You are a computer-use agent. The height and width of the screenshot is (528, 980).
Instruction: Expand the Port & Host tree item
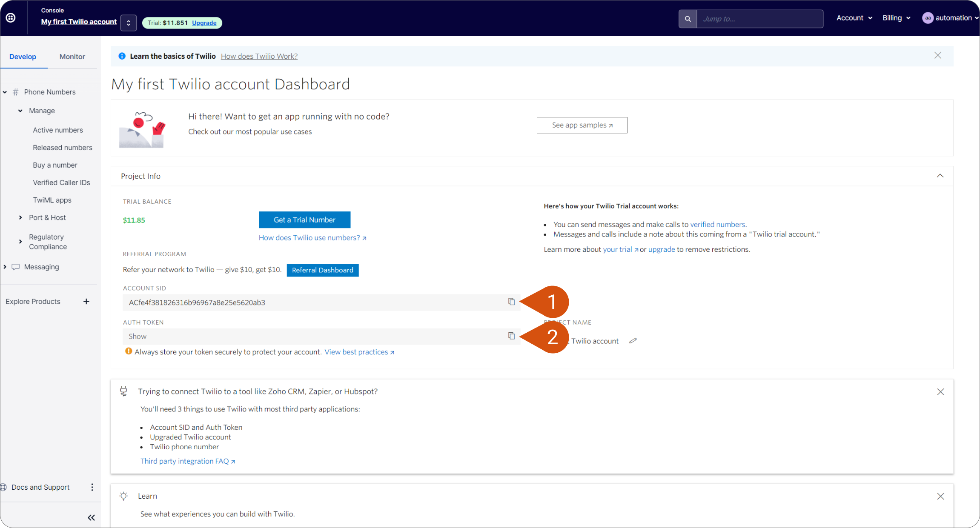pyautogui.click(x=20, y=217)
